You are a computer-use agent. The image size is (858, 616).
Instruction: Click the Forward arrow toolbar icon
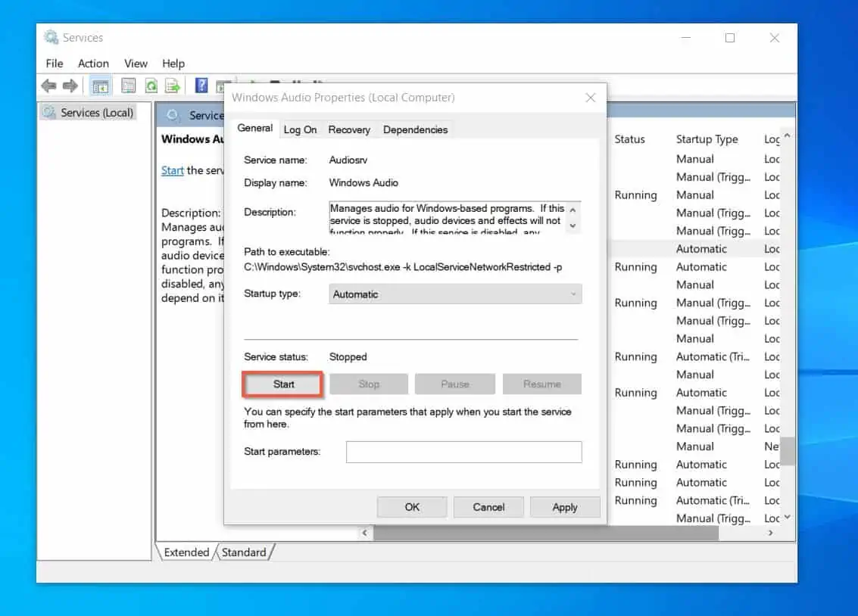pos(70,86)
